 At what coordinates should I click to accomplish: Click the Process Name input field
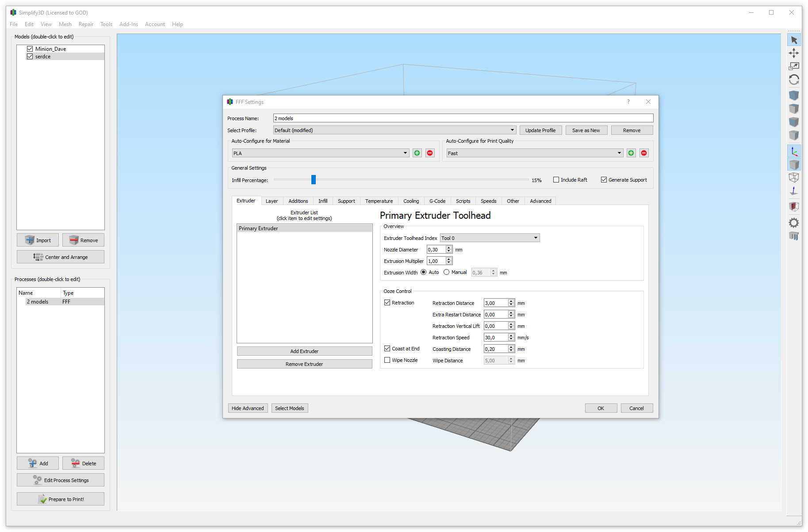pyautogui.click(x=463, y=118)
